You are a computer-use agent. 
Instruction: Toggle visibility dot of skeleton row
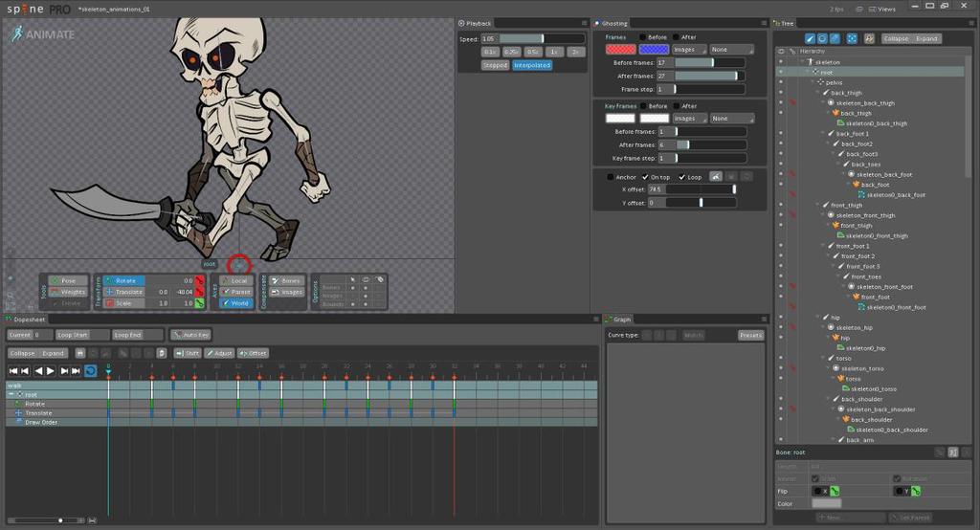[x=781, y=62]
